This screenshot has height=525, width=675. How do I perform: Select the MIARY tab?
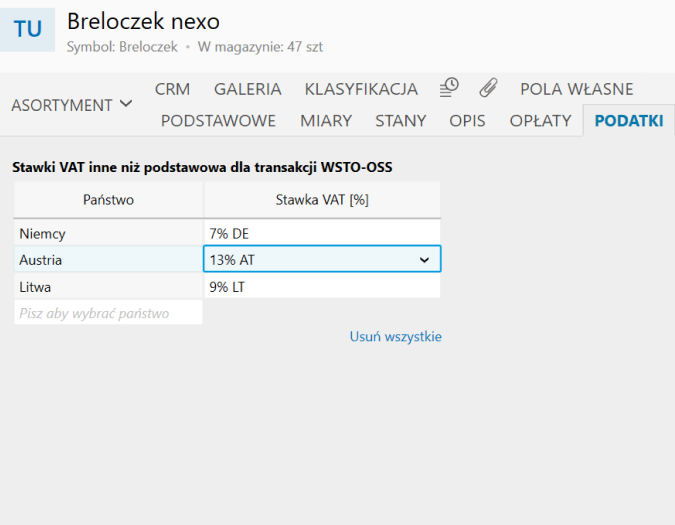[326, 121]
